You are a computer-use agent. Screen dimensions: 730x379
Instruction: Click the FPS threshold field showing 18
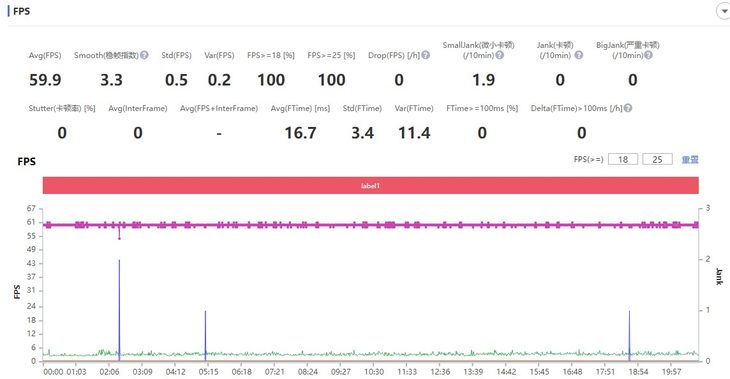click(x=623, y=159)
